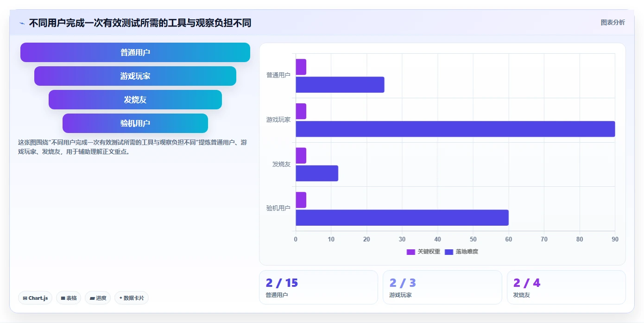Viewport: 644px width, 323px height.
Task: Click the description paragraph starting 这张图围绕
Action: click(x=133, y=147)
